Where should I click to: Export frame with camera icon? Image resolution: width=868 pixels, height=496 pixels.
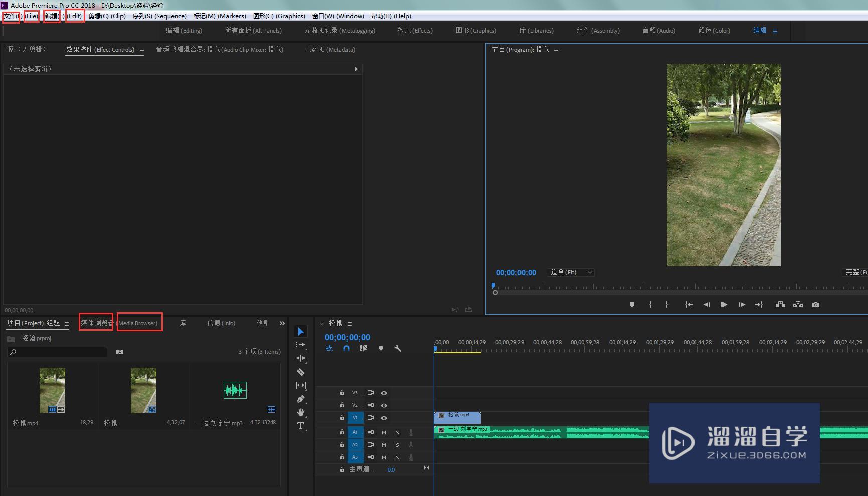click(816, 305)
